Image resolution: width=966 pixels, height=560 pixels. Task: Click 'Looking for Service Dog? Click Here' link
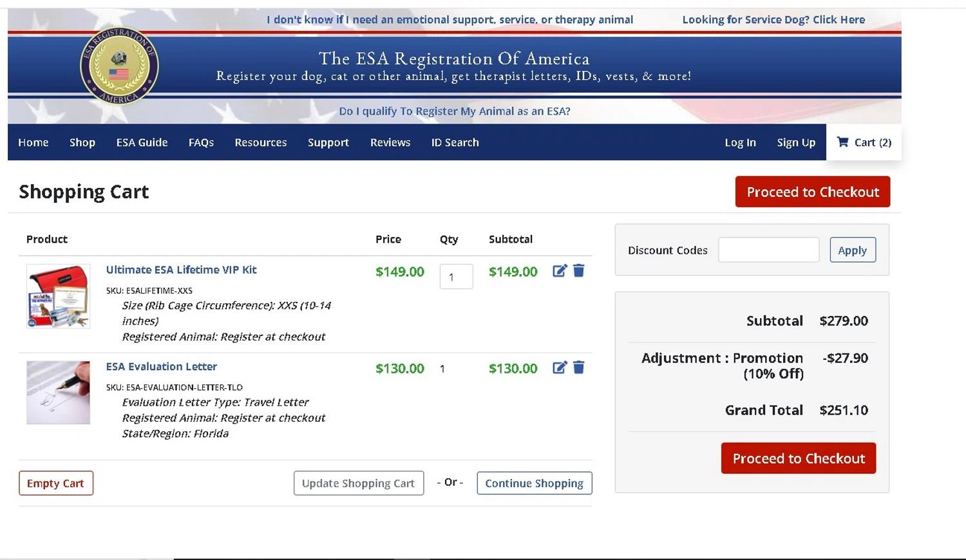(x=773, y=19)
